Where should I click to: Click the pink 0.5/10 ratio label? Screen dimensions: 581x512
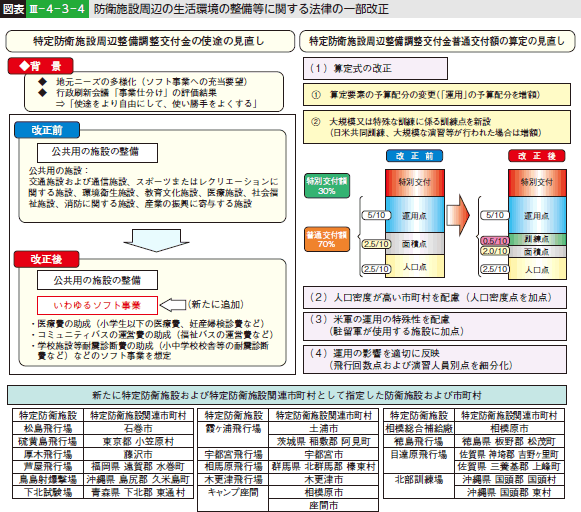coord(495,241)
